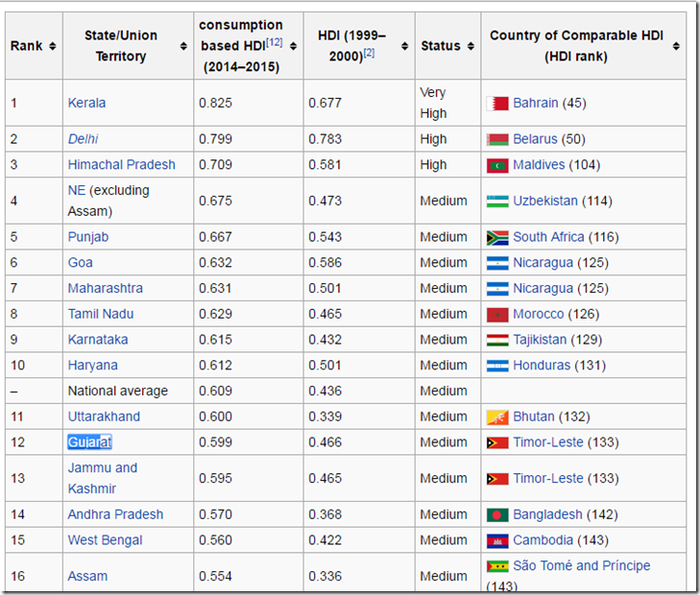Open the Delhi link
The width and height of the screenshot is (700, 595).
(x=83, y=139)
